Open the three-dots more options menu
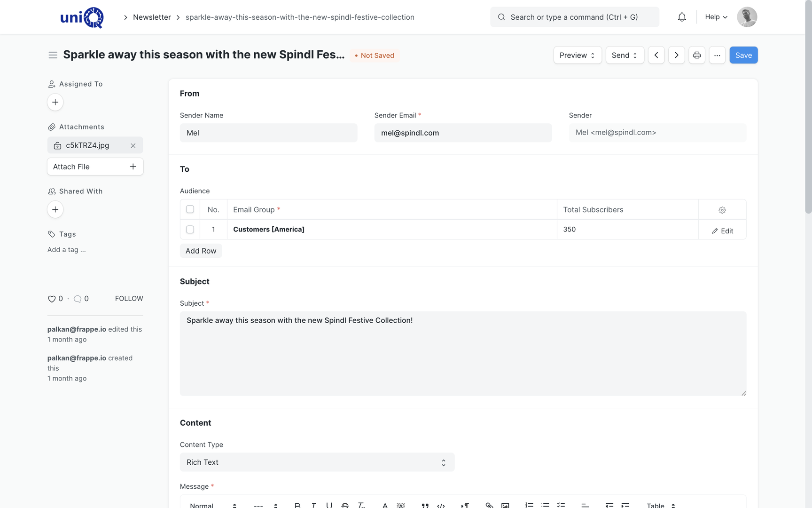 pyautogui.click(x=717, y=55)
